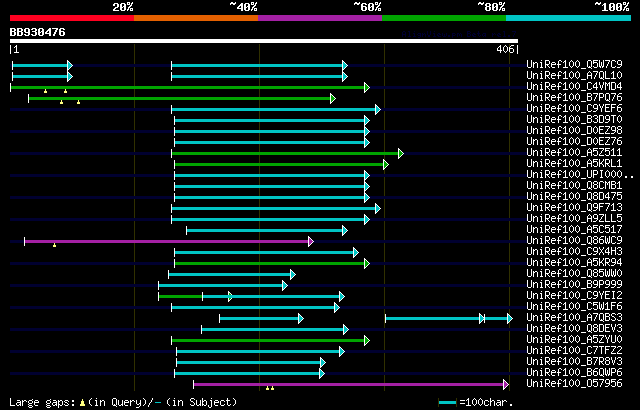The image size is (640, 410).
Task: Open hit UniRef100_A5KR94 label
Action: [x=574, y=262]
